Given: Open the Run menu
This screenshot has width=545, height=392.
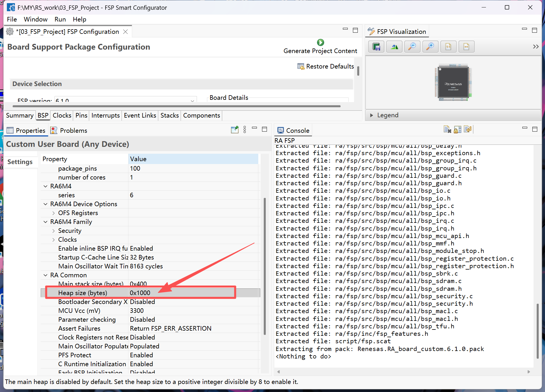Looking at the screenshot, I should 60,19.
